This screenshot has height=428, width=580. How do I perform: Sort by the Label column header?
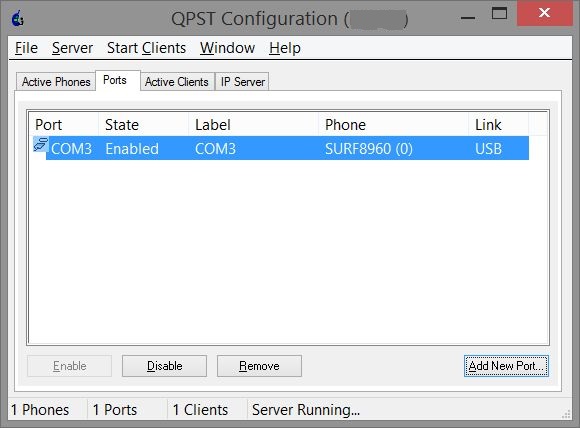(253, 125)
